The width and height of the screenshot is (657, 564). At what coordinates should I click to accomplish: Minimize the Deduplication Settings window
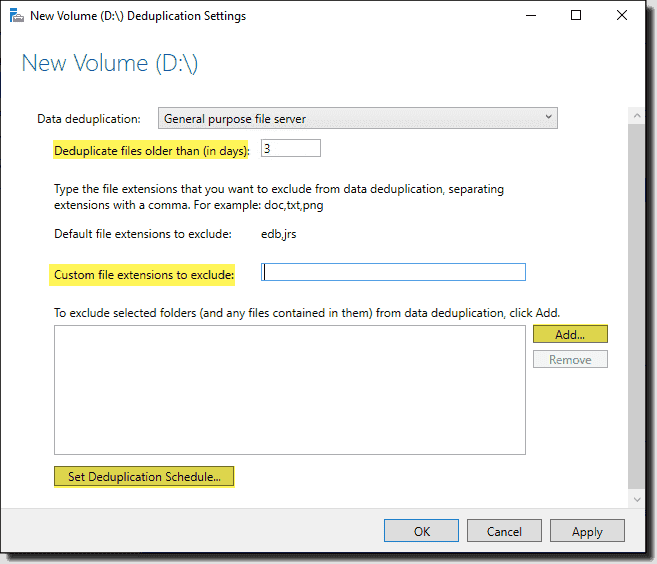[x=531, y=16]
